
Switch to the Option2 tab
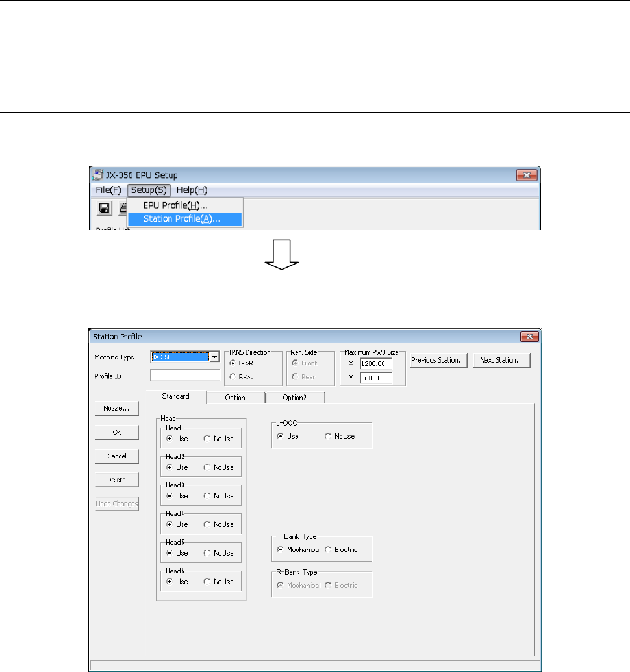295,398
